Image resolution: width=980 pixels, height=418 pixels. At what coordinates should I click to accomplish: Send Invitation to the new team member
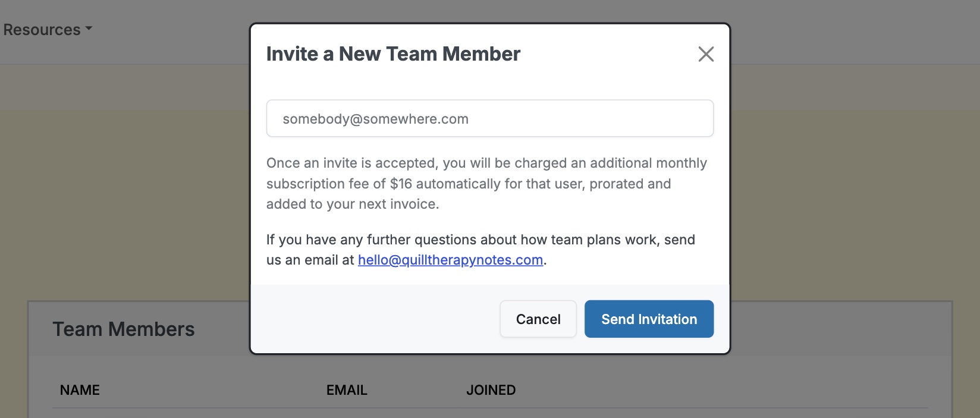tap(649, 319)
